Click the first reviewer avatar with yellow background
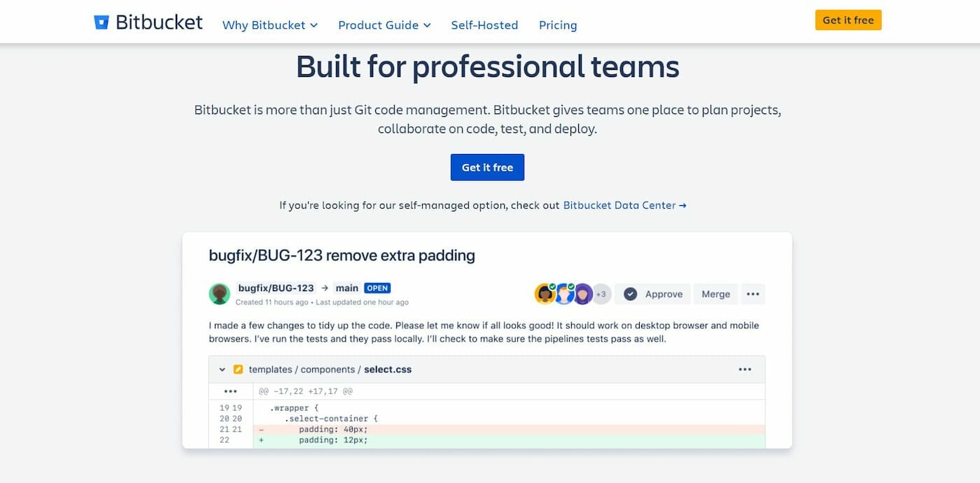The width and height of the screenshot is (980, 483). [545, 294]
